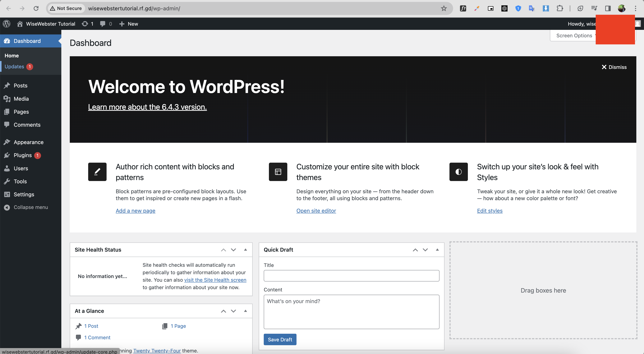
Task: Click the WordPress logo in admin bar
Action: (7, 24)
